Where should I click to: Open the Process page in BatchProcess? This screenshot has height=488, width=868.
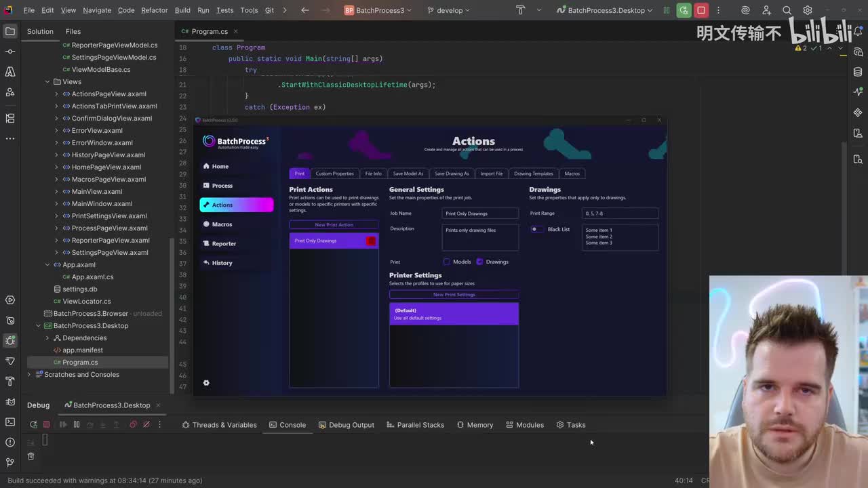coord(236,186)
